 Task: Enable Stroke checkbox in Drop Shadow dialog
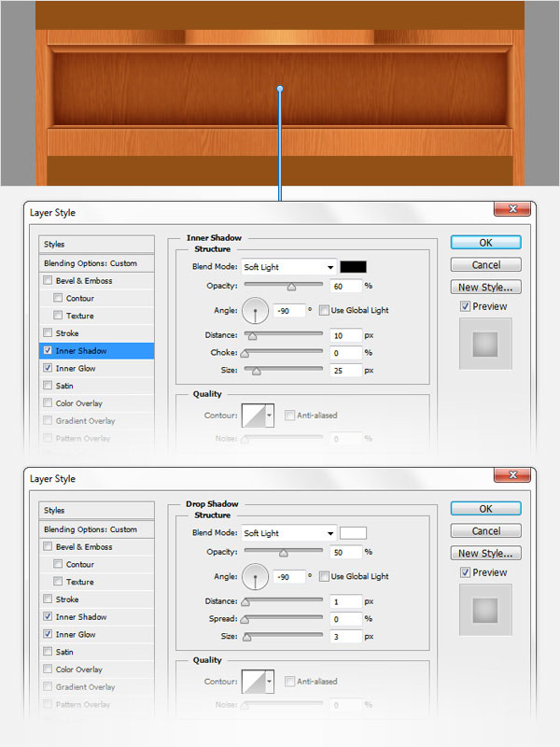pyautogui.click(x=48, y=599)
